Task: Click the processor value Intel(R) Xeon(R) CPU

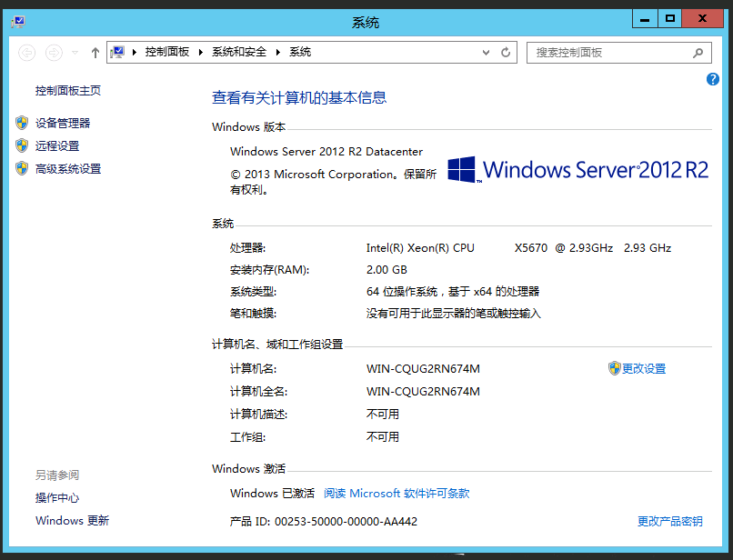Action: pos(420,248)
